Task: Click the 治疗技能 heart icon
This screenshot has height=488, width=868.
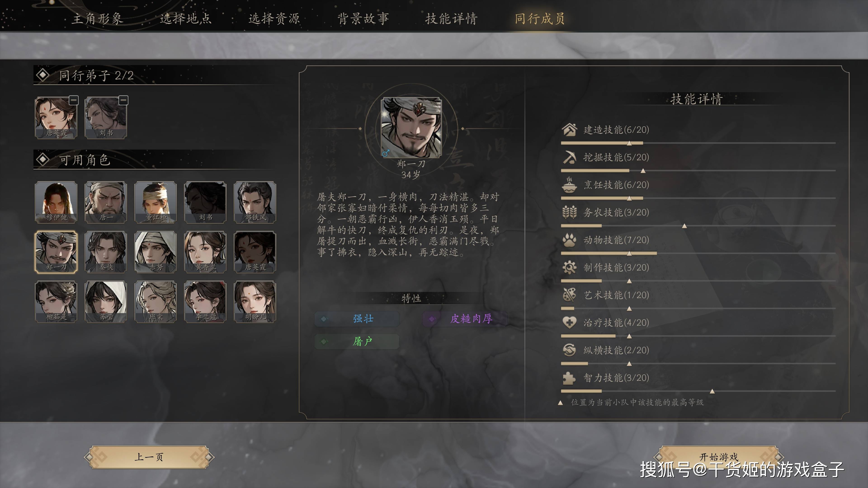Action: 569,323
